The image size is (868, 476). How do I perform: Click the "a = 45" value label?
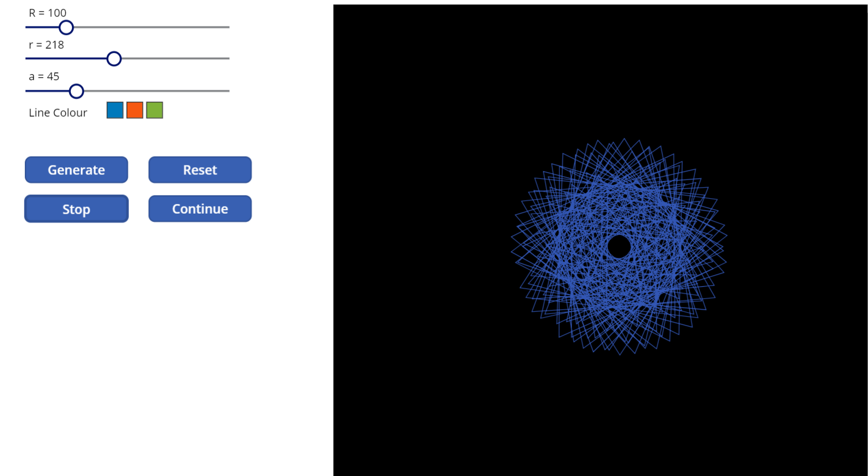pyautogui.click(x=44, y=76)
